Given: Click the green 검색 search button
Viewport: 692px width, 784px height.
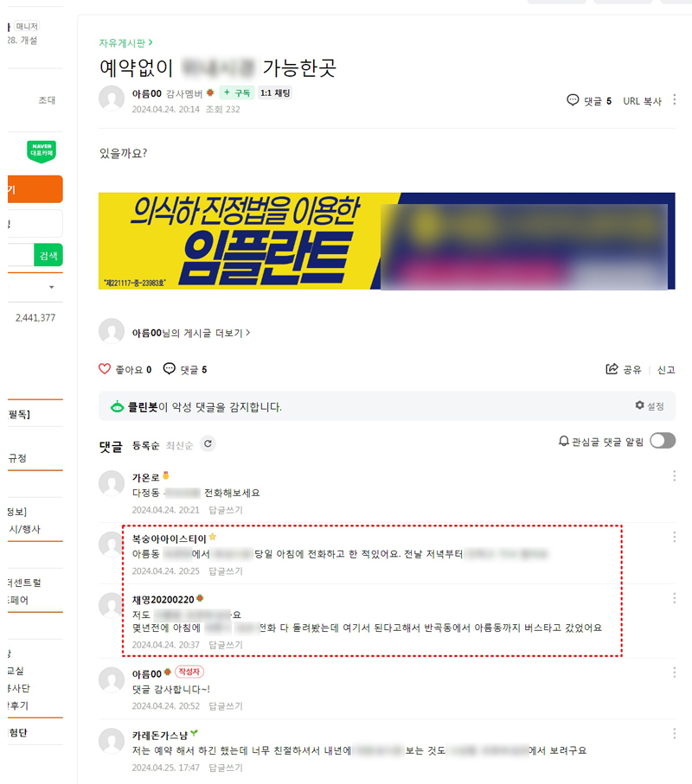Looking at the screenshot, I should (48, 256).
